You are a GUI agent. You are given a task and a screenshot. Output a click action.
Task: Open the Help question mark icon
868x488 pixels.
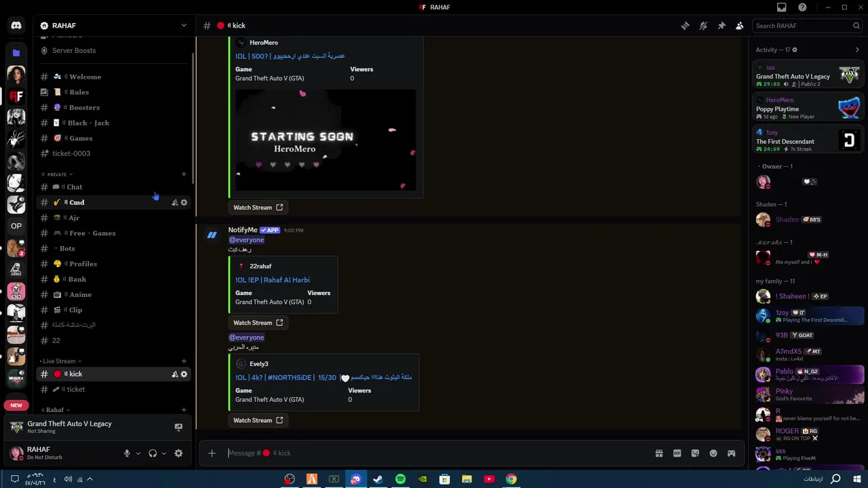click(x=802, y=7)
